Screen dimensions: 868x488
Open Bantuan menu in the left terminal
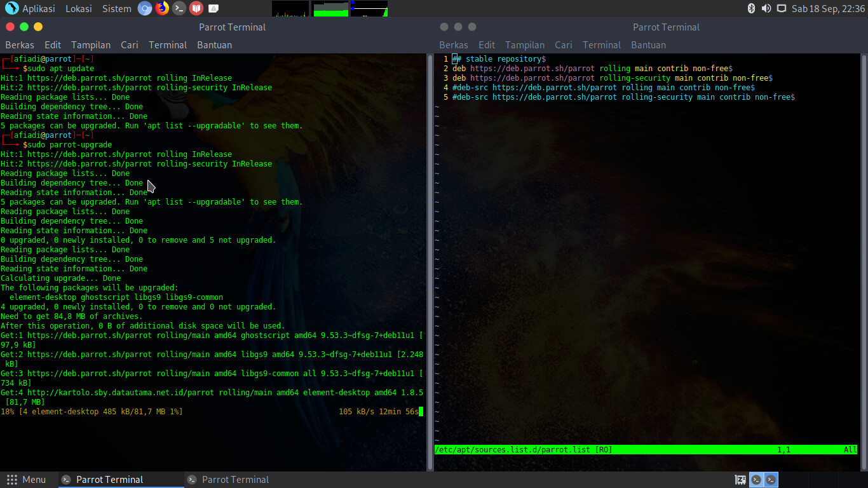[215, 45]
